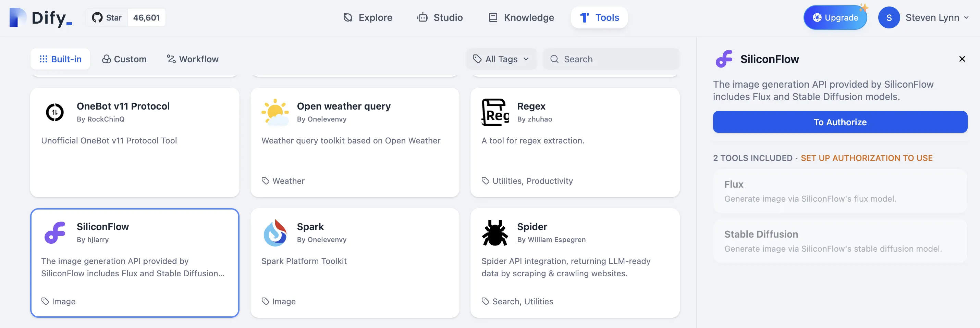980x328 pixels.
Task: Click the SiliconFlow card icon
Action: coord(55,232)
